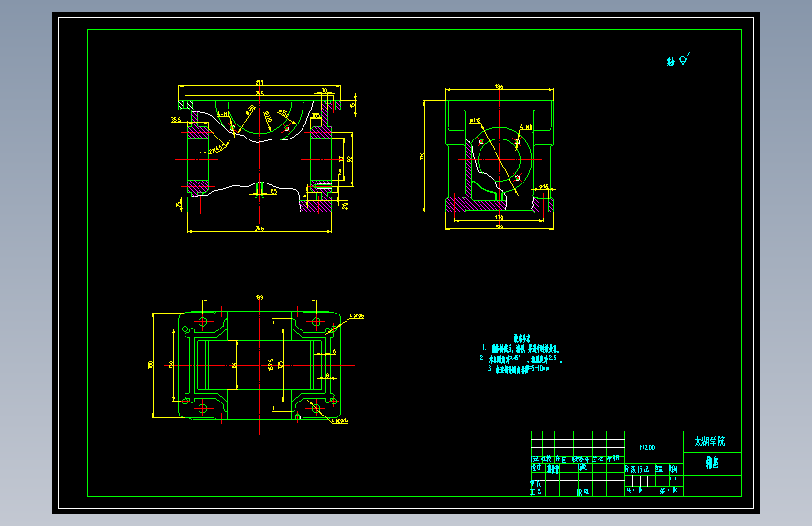Select the cyan technical requirements heading
The image size is (812, 526).
coord(522,338)
